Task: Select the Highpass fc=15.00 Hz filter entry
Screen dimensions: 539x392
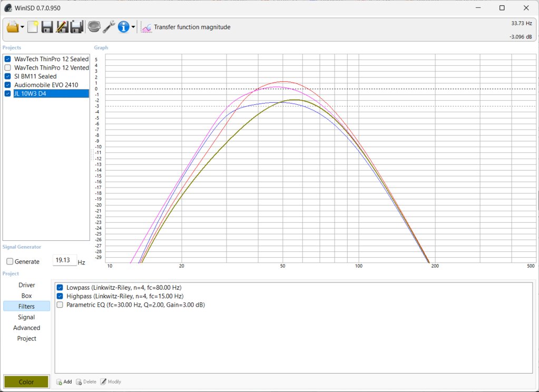Action: (x=125, y=296)
